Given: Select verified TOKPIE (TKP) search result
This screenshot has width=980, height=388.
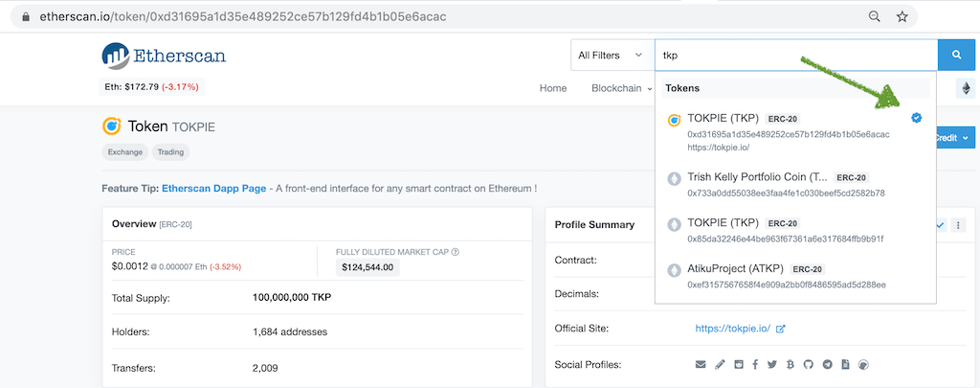Looking at the screenshot, I should pyautogui.click(x=795, y=132).
